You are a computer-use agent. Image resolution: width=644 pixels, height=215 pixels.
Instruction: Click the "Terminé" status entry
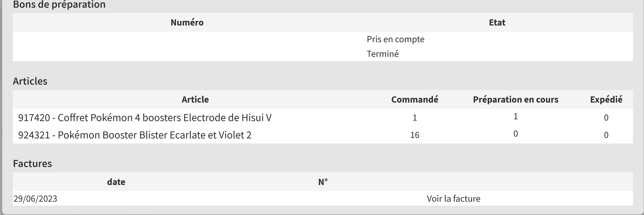pos(383,54)
